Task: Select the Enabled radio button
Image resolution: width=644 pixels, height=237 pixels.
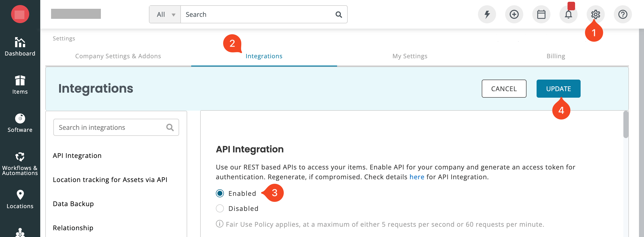Action: [x=220, y=193]
